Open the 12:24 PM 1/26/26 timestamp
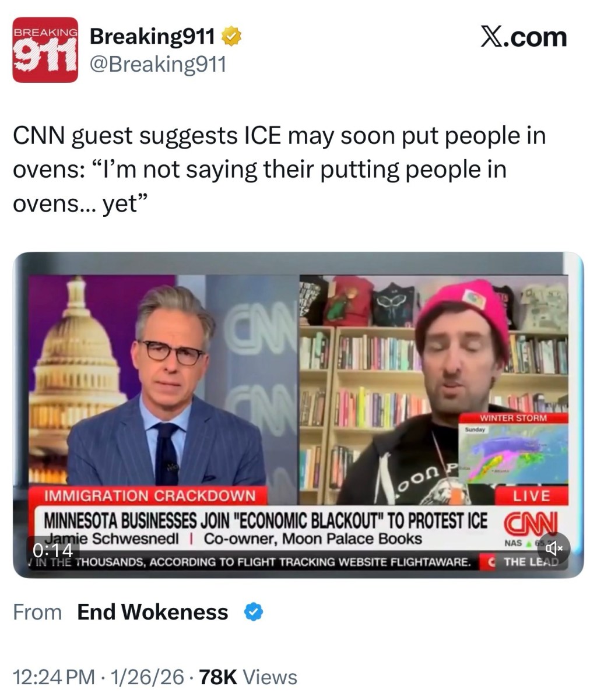The height and width of the screenshot is (700, 597). pos(101,677)
